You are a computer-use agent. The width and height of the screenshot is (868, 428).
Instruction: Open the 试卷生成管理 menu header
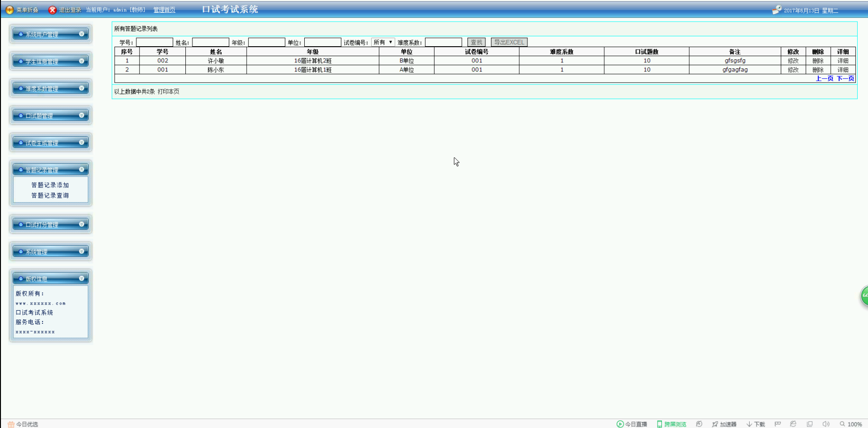coord(50,143)
